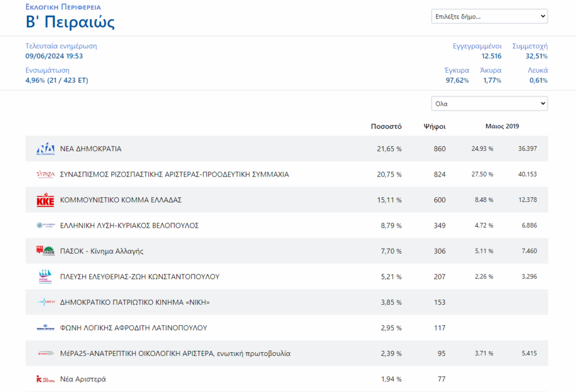Screen dimensions: 576x392
Task: Select the blank votes value '0,61%'
Action: (x=538, y=80)
